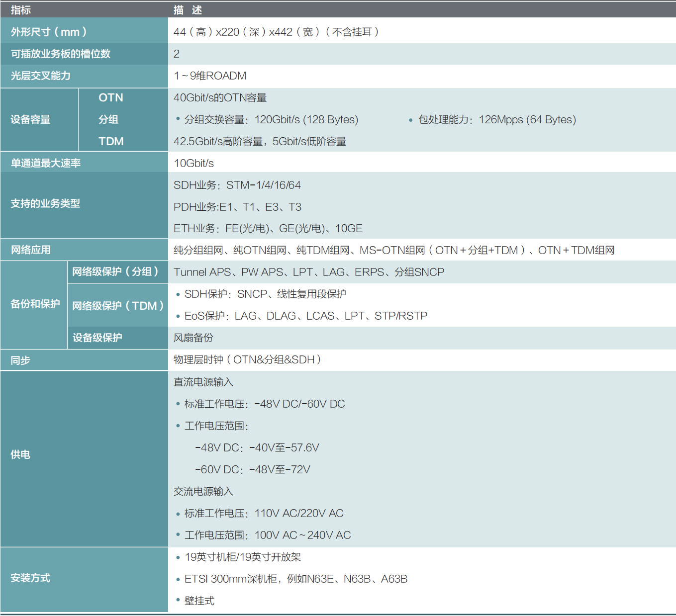Click the 44x220x442 dimensions value

coord(276,32)
